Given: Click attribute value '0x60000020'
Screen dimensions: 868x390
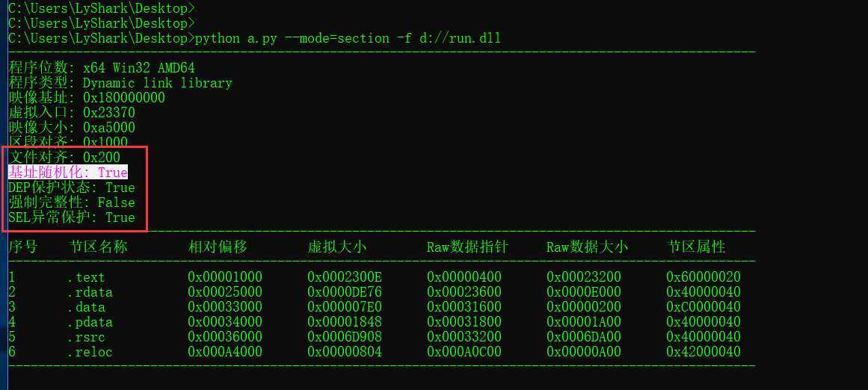Looking at the screenshot, I should [x=703, y=277].
